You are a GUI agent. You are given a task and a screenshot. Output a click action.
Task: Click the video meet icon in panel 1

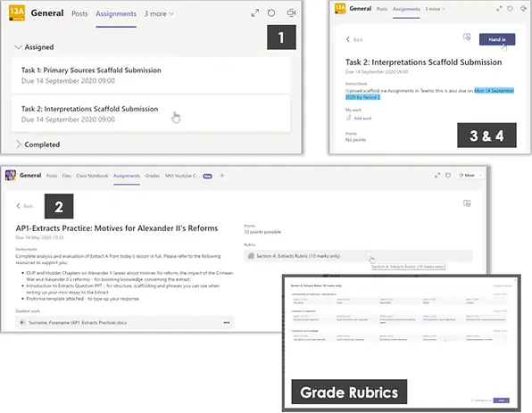(291, 13)
